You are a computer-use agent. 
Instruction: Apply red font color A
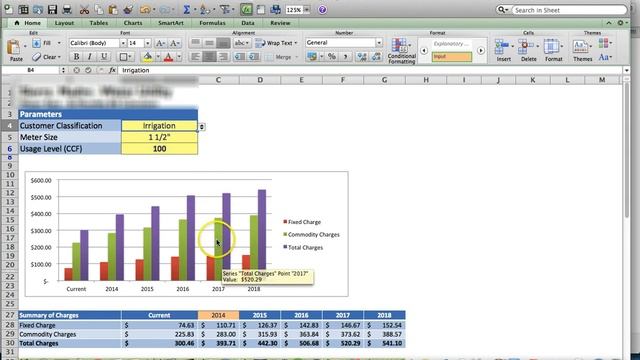(x=168, y=57)
